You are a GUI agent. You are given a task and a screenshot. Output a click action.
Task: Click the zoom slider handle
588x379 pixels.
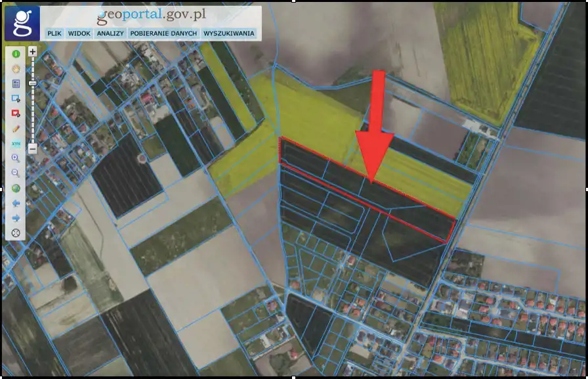coord(32,83)
